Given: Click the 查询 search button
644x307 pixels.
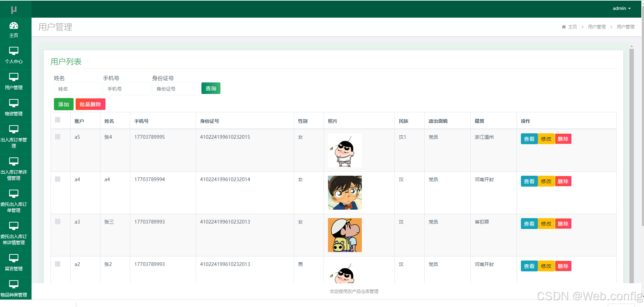Looking at the screenshot, I should point(211,88).
